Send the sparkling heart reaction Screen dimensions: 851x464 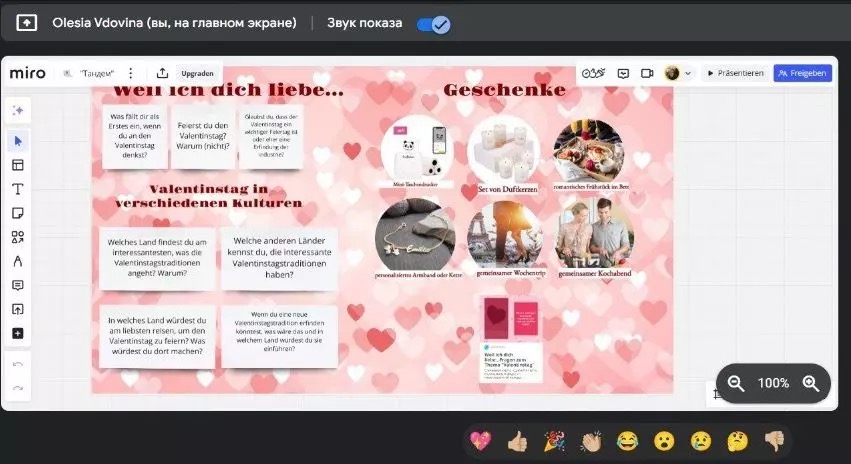pyautogui.click(x=480, y=441)
